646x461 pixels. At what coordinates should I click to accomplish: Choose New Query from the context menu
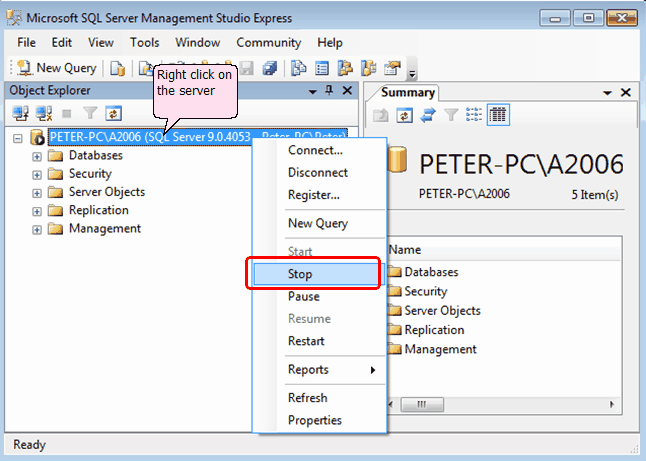click(319, 223)
